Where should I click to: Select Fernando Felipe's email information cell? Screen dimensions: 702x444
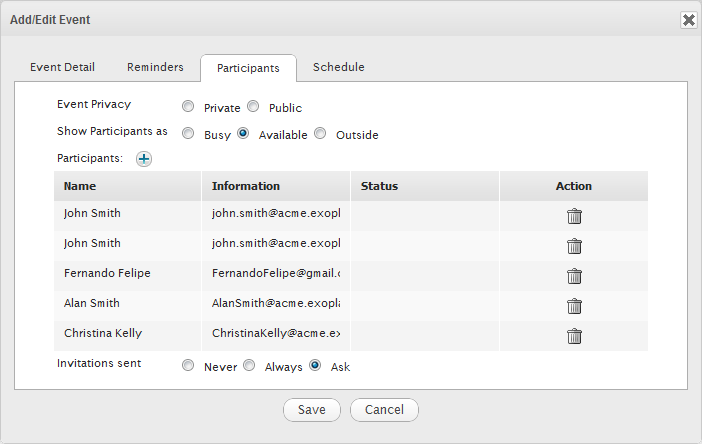[x=276, y=273]
